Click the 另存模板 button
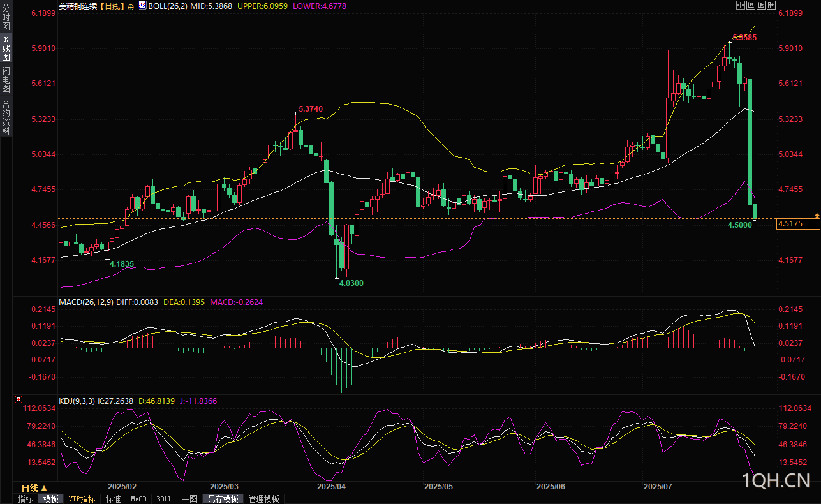Screen dimensions: 821x504 click(223, 499)
